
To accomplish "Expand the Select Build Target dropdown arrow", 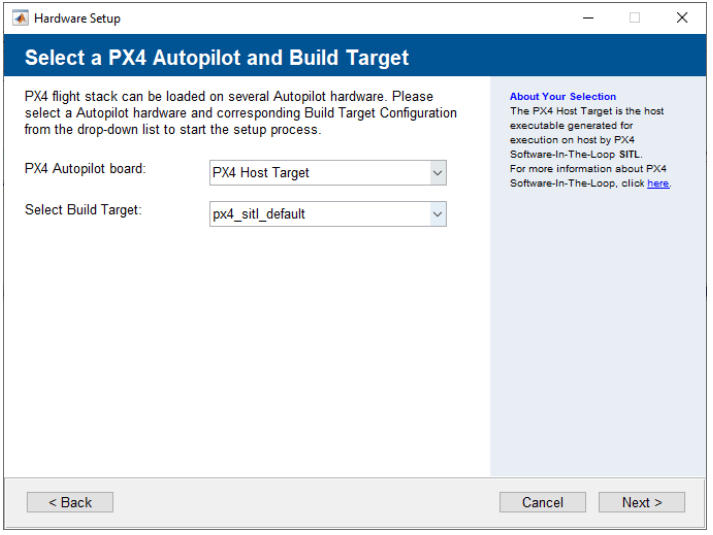I will [x=438, y=214].
